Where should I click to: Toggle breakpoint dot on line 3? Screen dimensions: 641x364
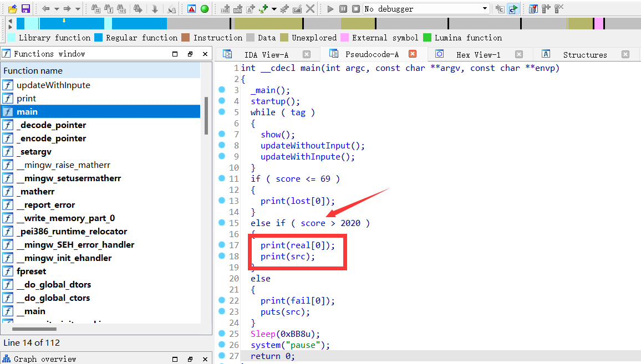(222, 90)
